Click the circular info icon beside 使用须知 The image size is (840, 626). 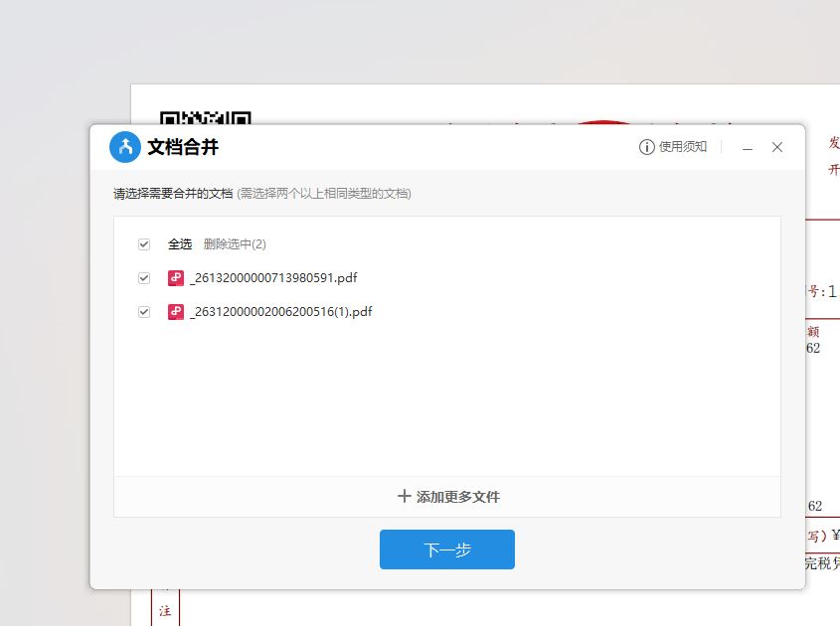click(646, 146)
